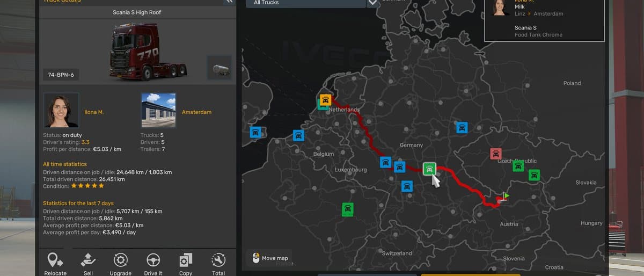Open the Upgrade truck option
This screenshot has height=276, width=644.
[x=120, y=264]
